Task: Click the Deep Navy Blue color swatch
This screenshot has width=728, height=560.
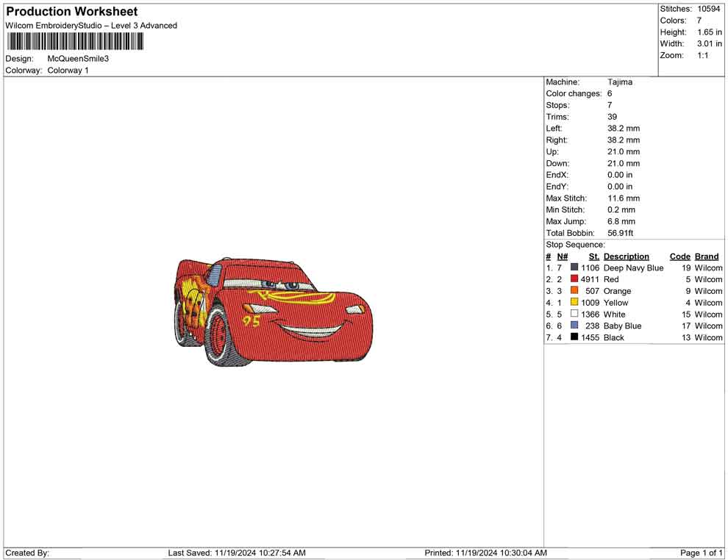Action: [574, 268]
